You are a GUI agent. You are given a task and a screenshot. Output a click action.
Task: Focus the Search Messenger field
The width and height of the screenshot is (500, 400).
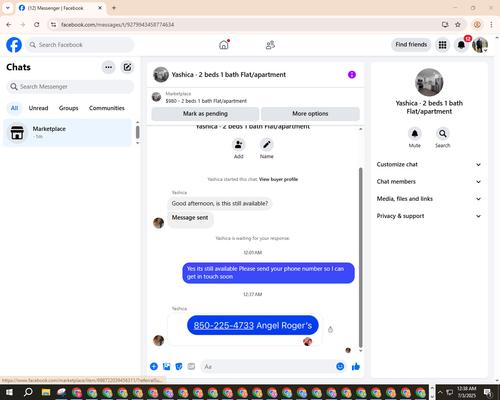(70, 87)
